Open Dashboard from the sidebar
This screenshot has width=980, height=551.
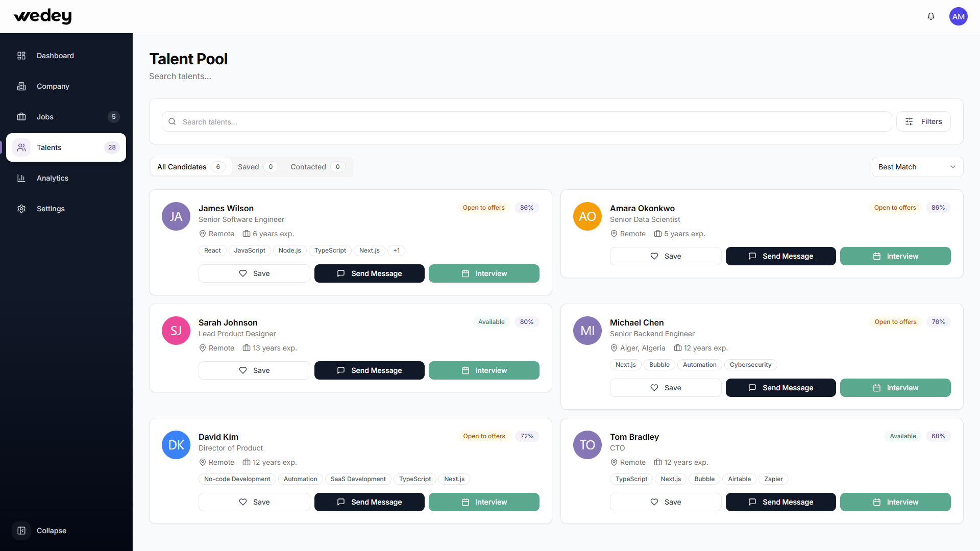(55, 56)
